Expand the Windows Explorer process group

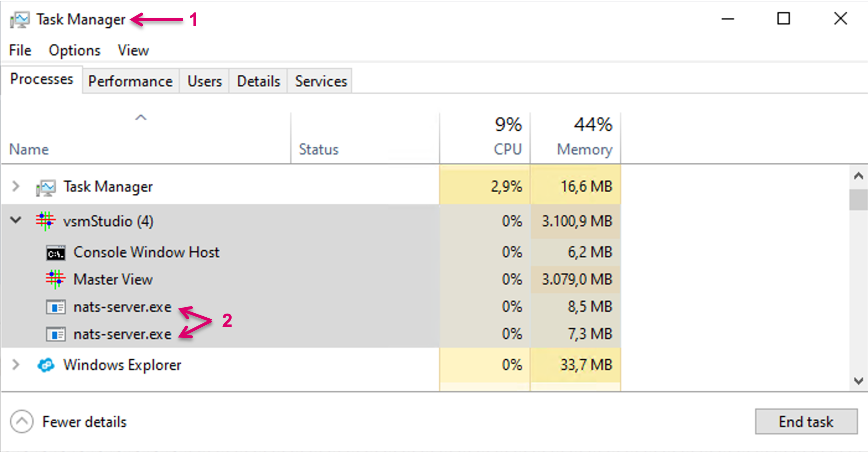[x=16, y=364]
